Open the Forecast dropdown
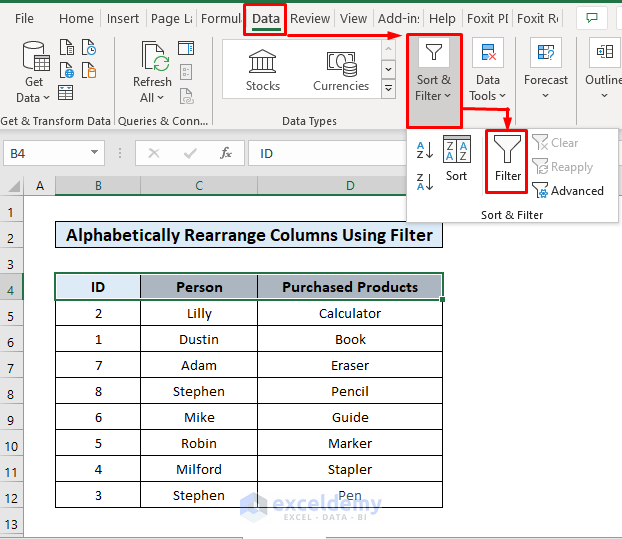622x539 pixels. [546, 70]
